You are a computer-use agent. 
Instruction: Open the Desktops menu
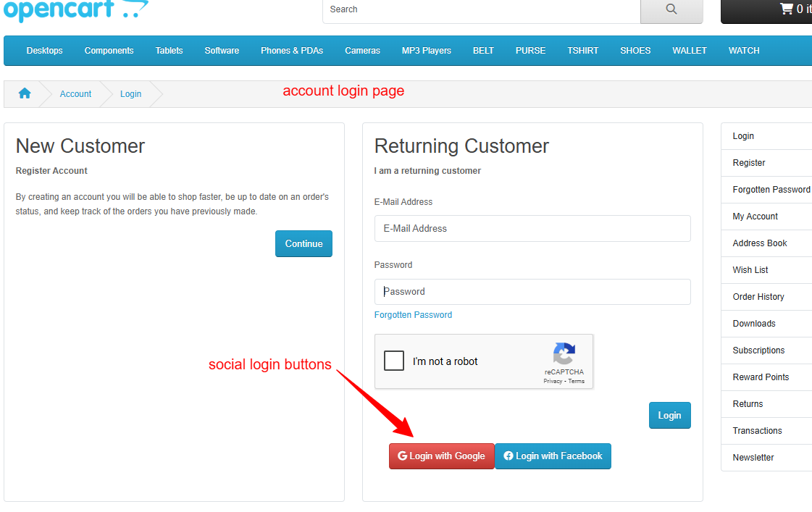tap(44, 51)
